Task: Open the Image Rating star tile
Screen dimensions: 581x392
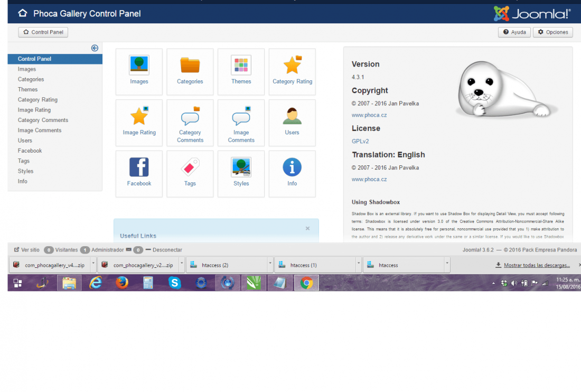Action: [139, 123]
